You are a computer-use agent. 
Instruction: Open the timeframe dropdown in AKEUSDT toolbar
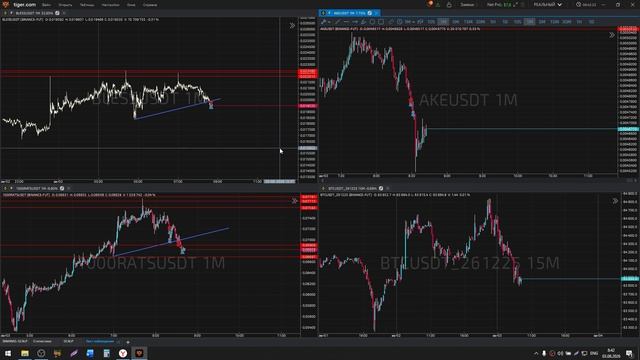(409, 22)
